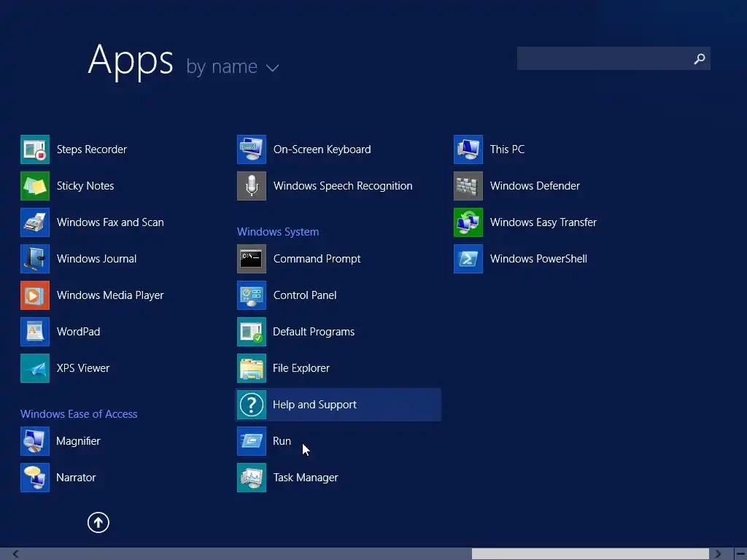Image resolution: width=747 pixels, height=560 pixels.
Task: Click the 'Help and Support' text
Action: click(x=314, y=405)
